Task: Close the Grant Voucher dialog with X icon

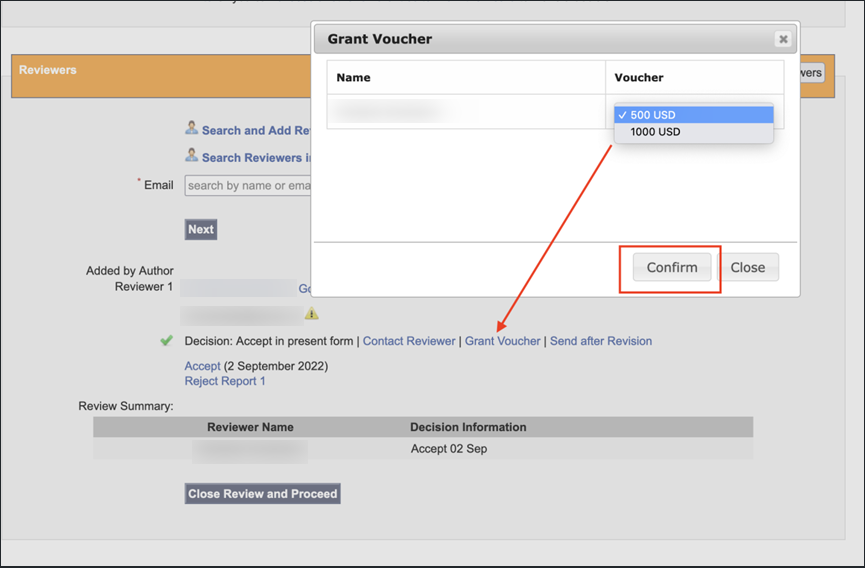Action: (x=783, y=39)
